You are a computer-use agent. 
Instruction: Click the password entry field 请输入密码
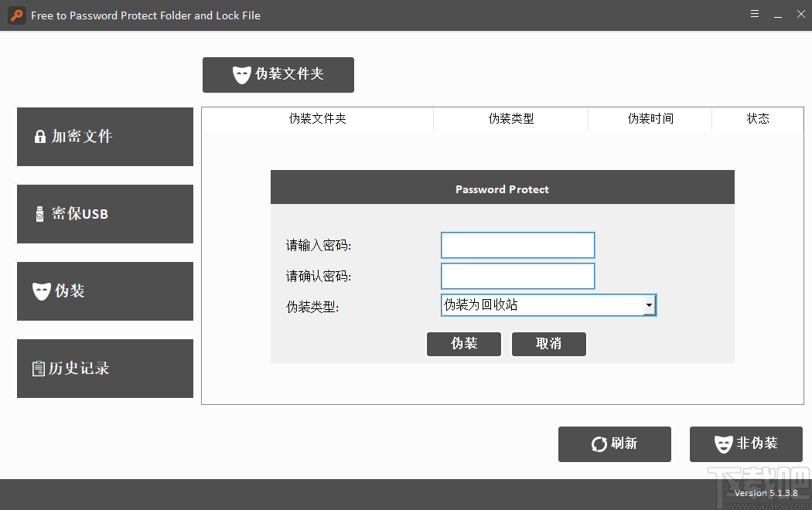click(x=517, y=245)
